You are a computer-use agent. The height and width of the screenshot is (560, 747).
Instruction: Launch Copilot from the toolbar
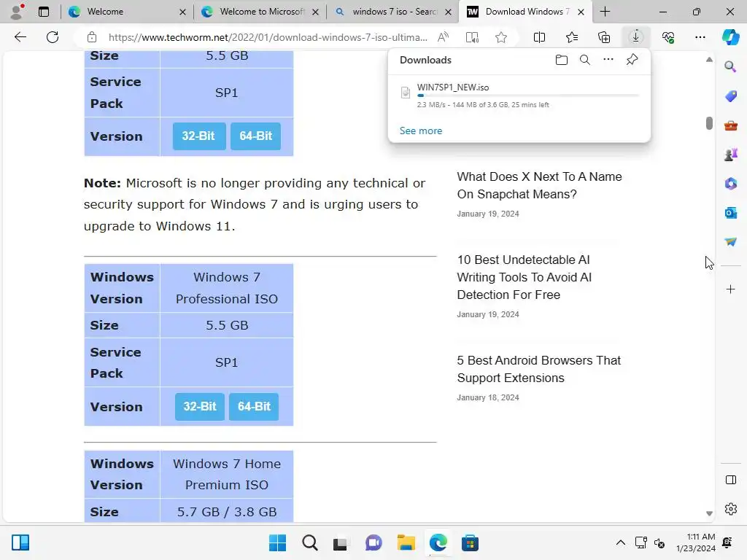(x=730, y=37)
